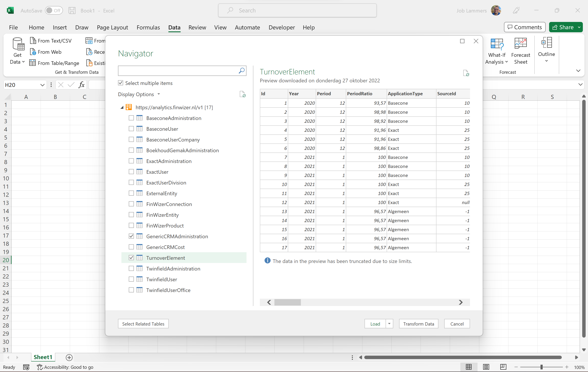Uncheck Select multiple items

pyautogui.click(x=120, y=83)
